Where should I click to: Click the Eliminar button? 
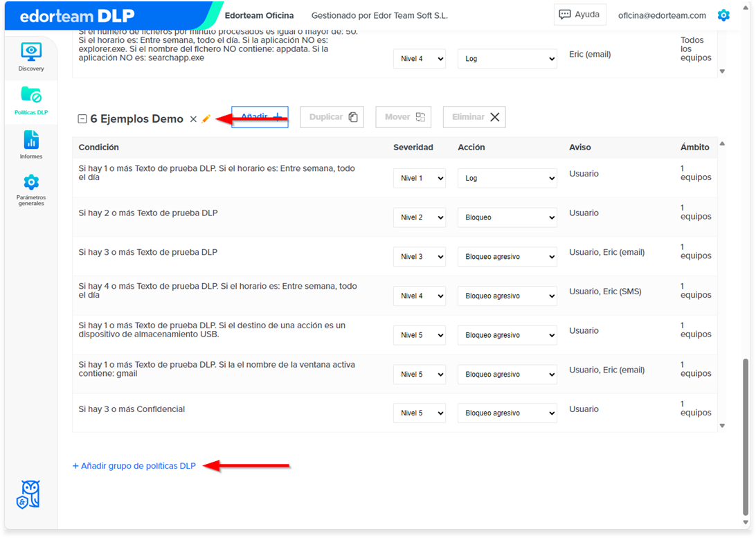click(474, 117)
